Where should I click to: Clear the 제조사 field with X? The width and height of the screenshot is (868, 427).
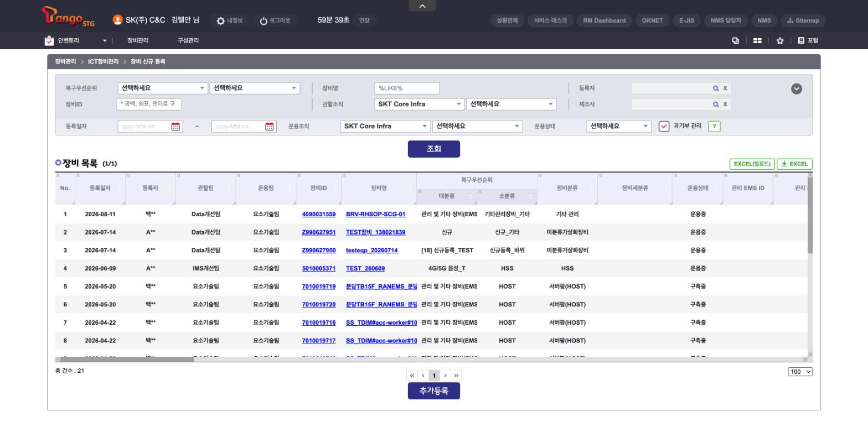click(x=725, y=104)
